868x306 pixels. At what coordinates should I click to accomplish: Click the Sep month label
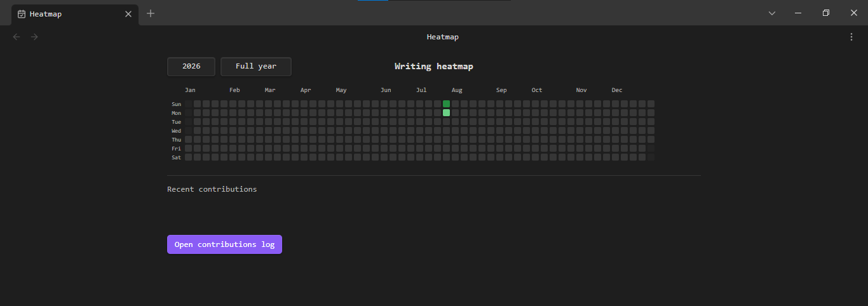[501, 90]
